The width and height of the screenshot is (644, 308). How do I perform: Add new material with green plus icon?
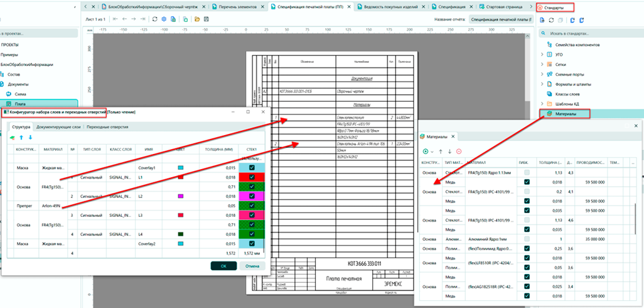(425, 151)
